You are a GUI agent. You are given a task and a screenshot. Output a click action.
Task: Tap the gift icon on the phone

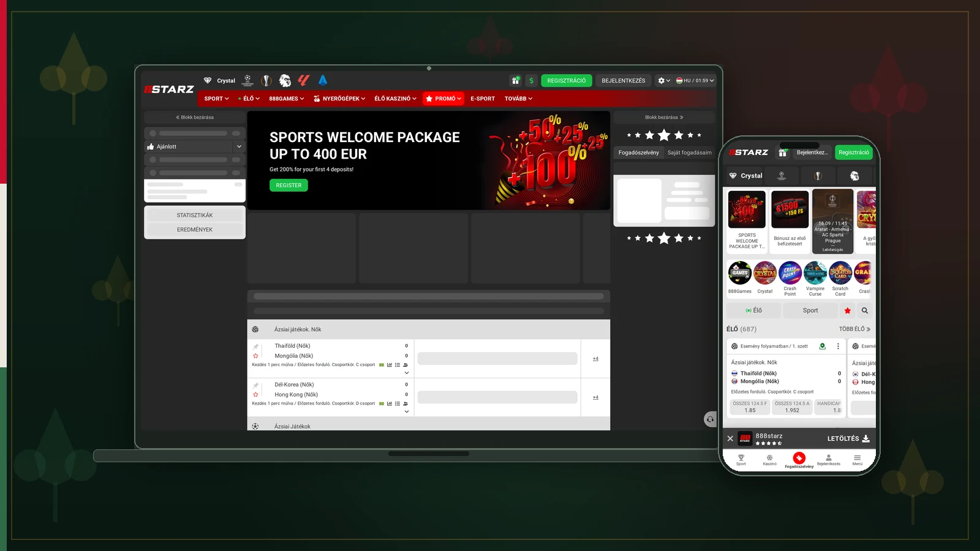coord(783,152)
